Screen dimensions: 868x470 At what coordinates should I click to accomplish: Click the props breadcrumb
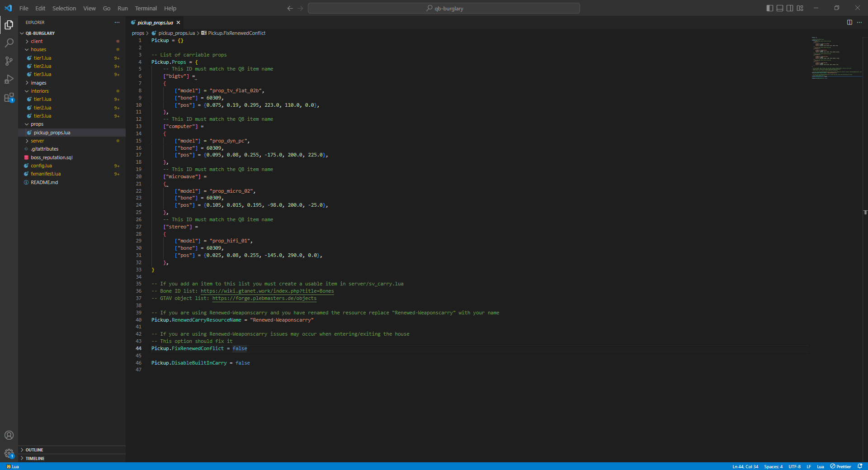pyautogui.click(x=138, y=33)
